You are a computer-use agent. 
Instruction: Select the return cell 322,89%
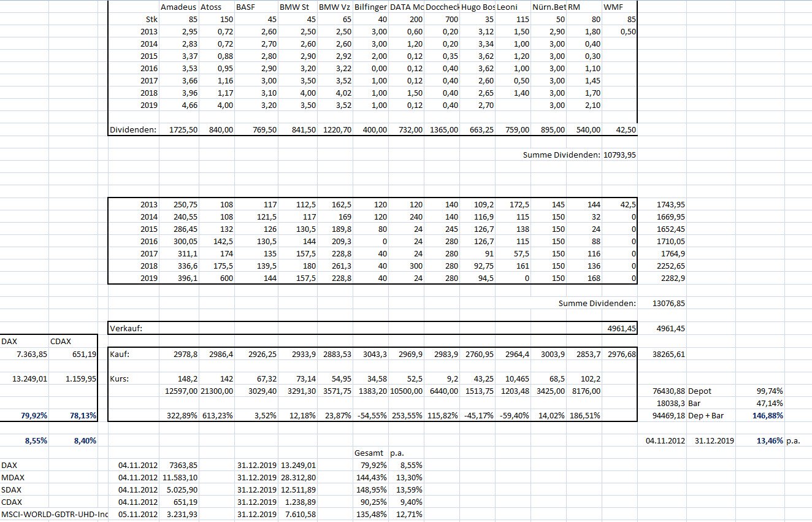coord(182,416)
